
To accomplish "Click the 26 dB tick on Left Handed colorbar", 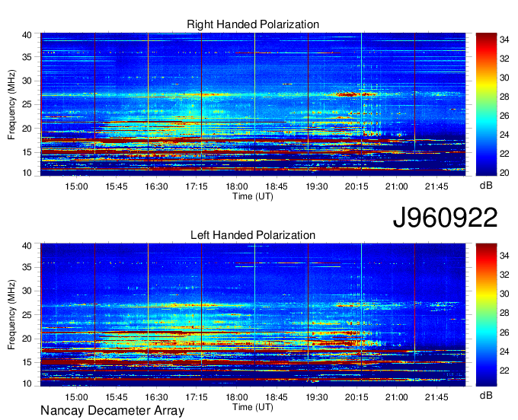I will [504, 332].
